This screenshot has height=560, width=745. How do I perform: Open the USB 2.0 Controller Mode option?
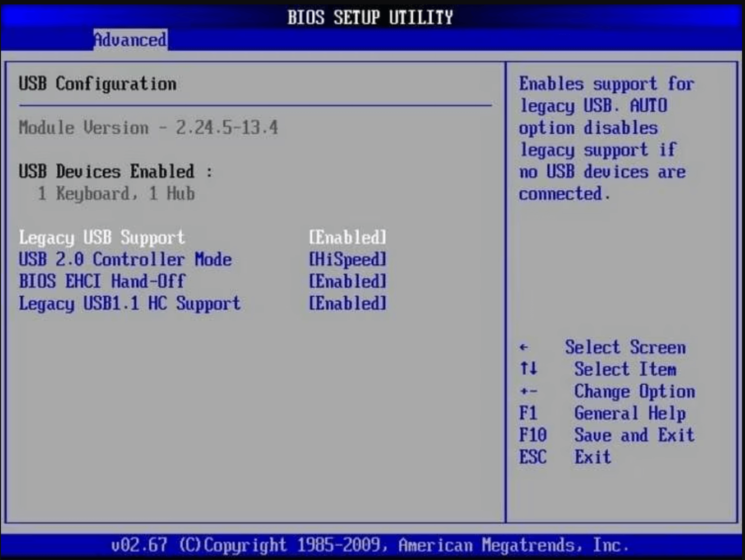[x=125, y=259]
